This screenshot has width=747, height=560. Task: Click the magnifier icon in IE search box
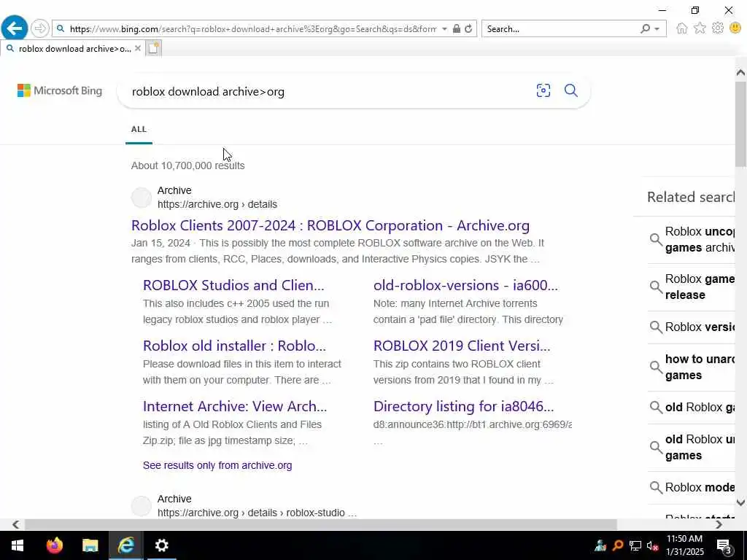[x=645, y=28]
